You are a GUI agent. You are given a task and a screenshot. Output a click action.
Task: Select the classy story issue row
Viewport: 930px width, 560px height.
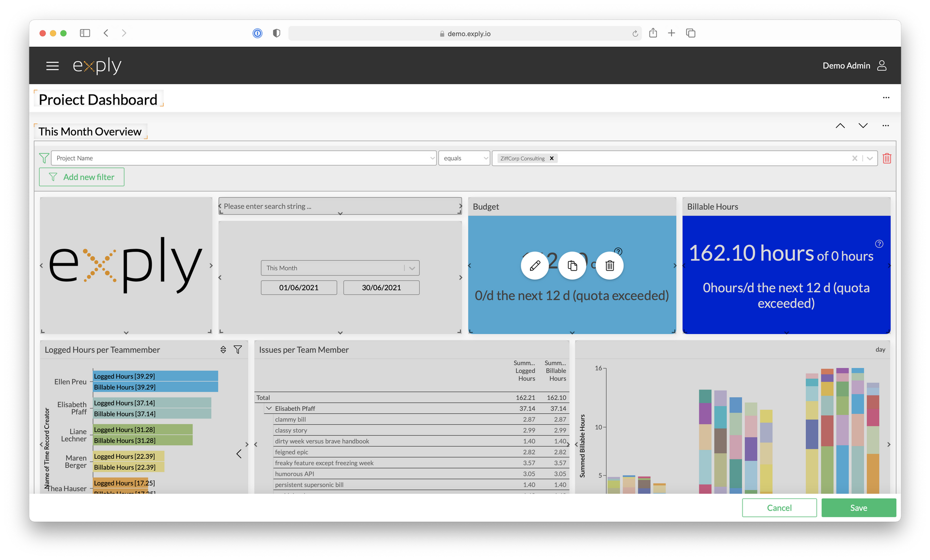point(421,430)
